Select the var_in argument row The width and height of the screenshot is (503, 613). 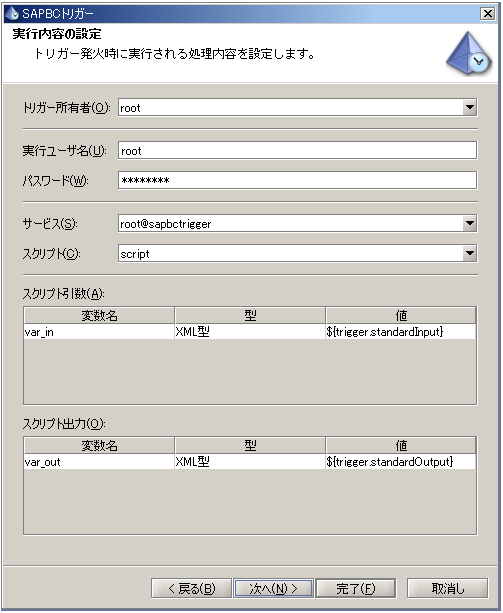(250, 332)
